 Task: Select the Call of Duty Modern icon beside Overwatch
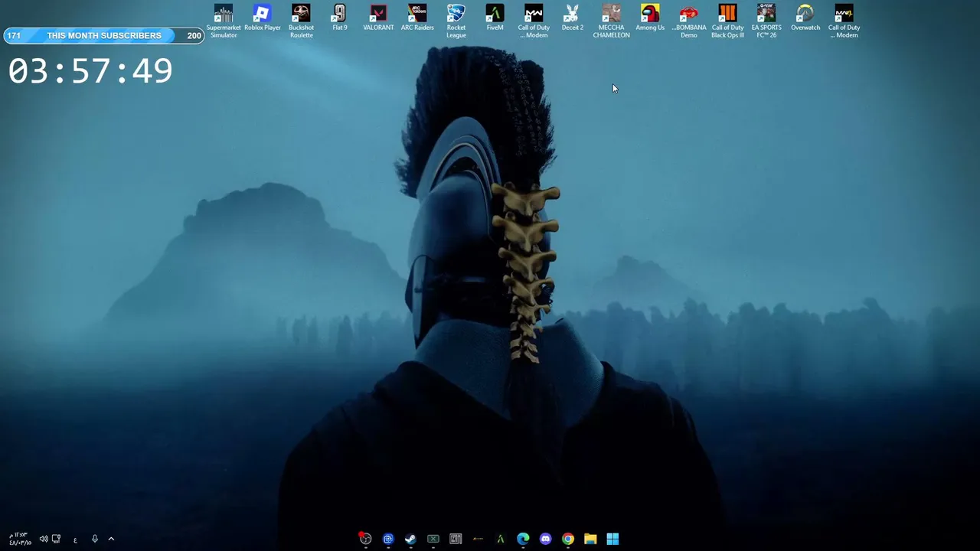[x=844, y=21]
